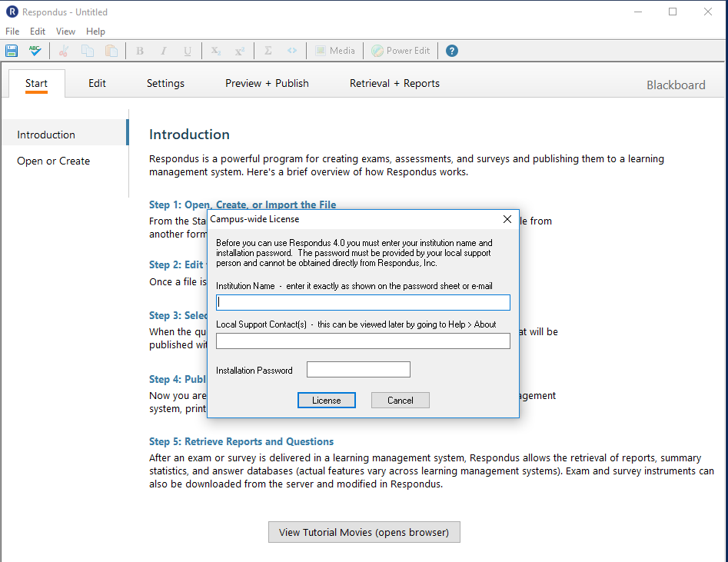
Task: Minimize the Respondus window
Action: pos(638,12)
